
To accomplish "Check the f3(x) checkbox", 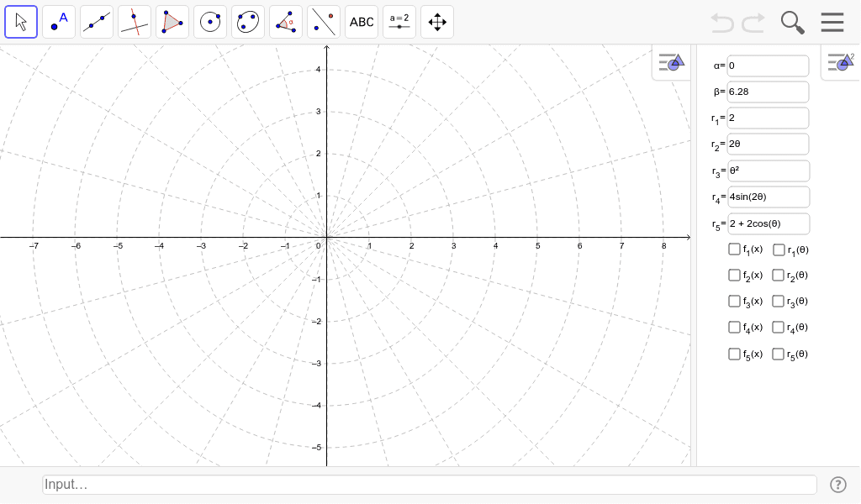I will (x=734, y=301).
